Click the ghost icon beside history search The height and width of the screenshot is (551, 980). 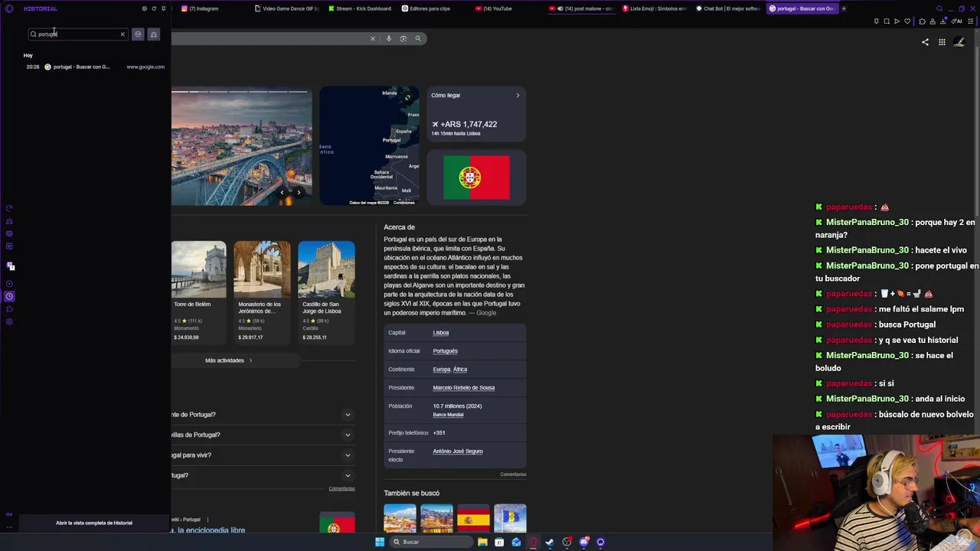tap(153, 34)
